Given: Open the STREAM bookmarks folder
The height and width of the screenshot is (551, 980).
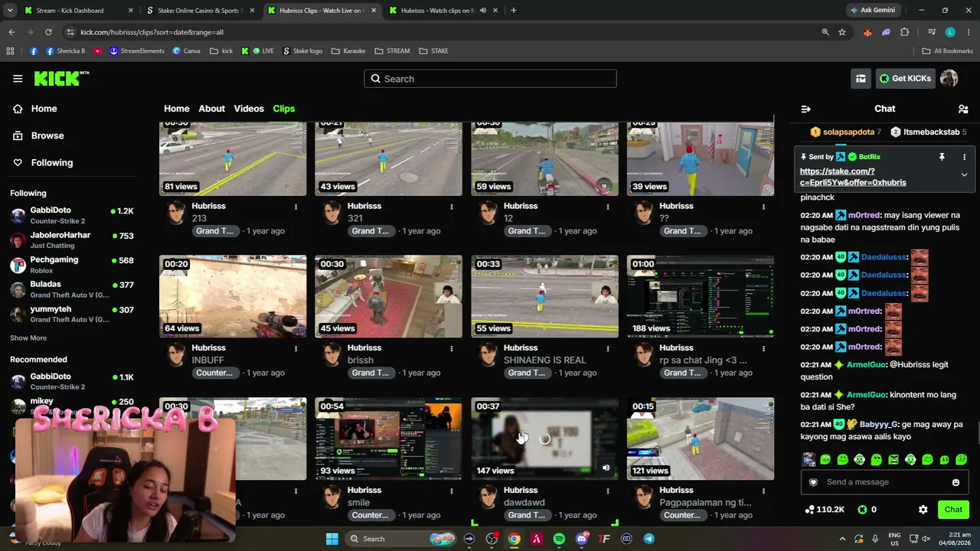Looking at the screenshot, I should (392, 51).
